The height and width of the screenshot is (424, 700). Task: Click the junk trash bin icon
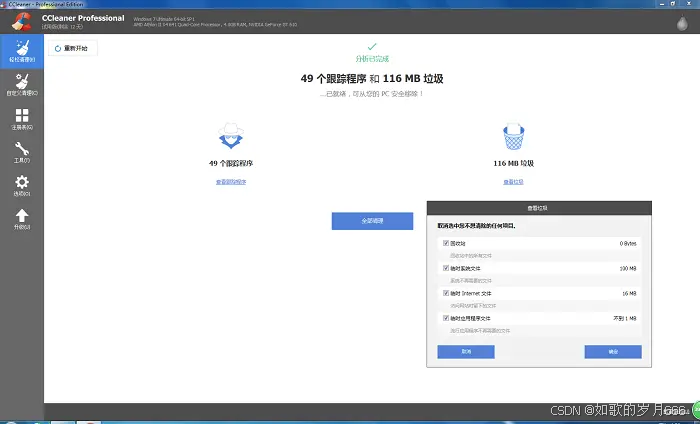pos(513,136)
